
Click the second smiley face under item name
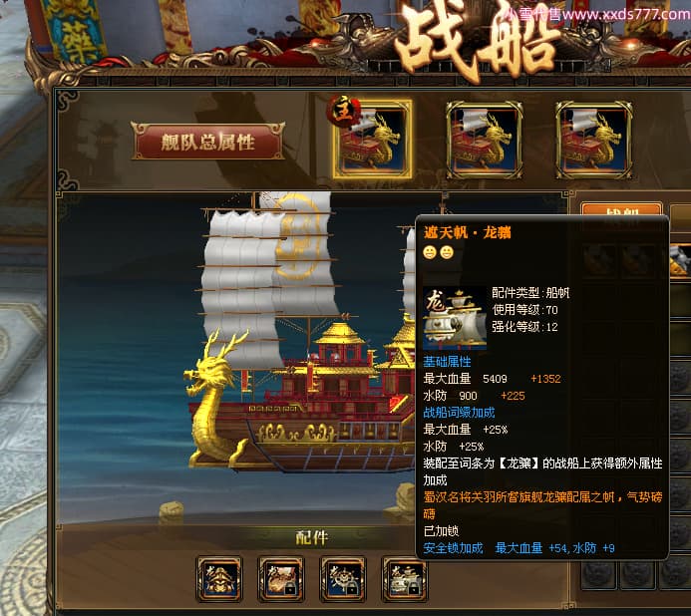[447, 252]
